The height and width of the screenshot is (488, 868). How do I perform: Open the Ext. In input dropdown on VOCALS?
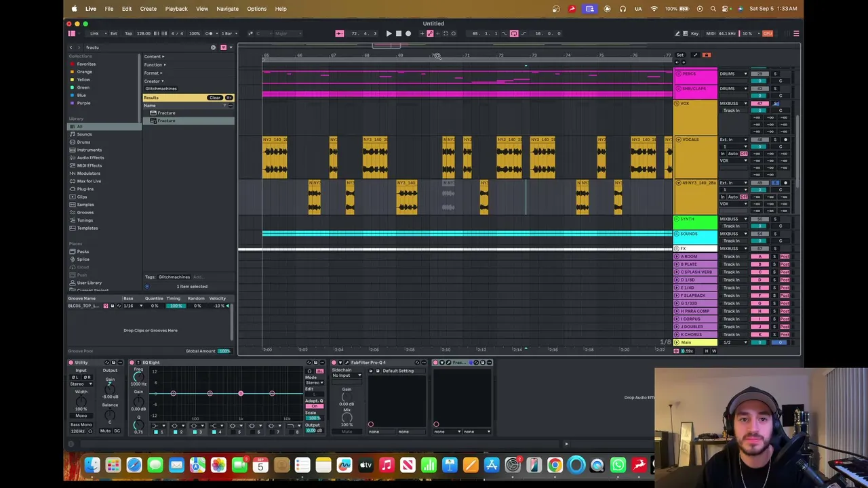coord(733,140)
